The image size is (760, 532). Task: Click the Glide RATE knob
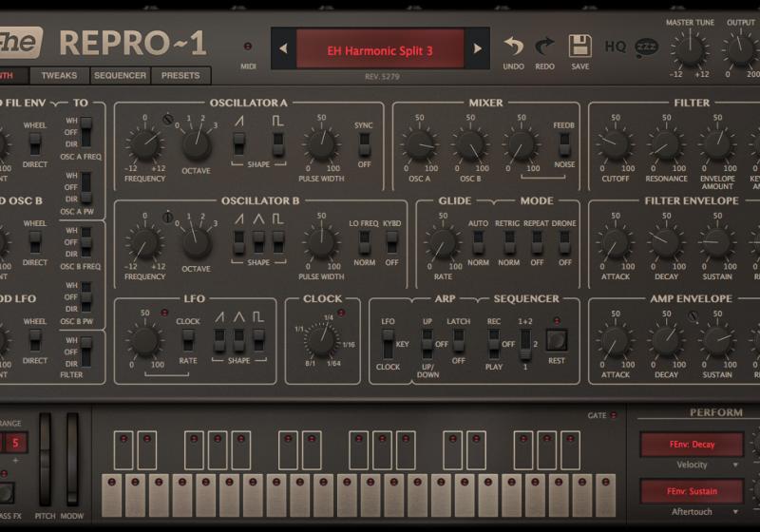click(x=443, y=243)
